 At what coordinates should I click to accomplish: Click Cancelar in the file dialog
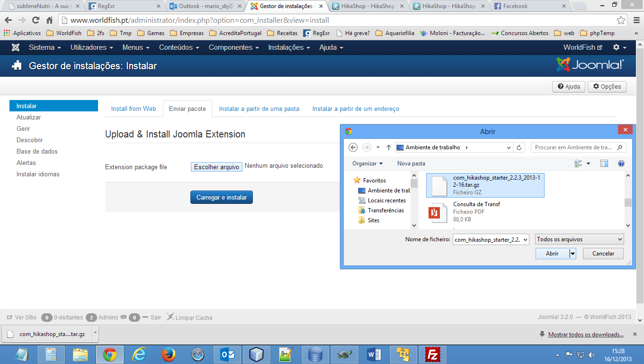pos(603,254)
